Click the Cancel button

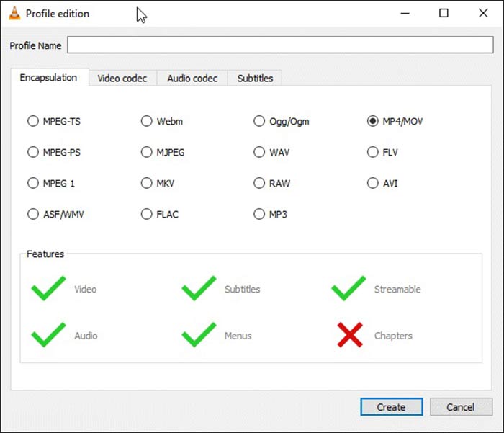click(461, 407)
